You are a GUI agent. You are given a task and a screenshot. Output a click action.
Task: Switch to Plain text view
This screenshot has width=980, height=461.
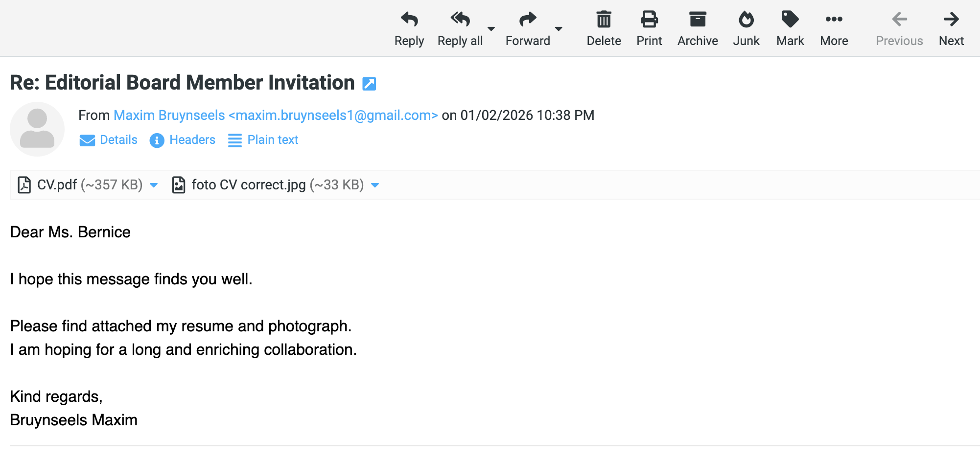(263, 140)
